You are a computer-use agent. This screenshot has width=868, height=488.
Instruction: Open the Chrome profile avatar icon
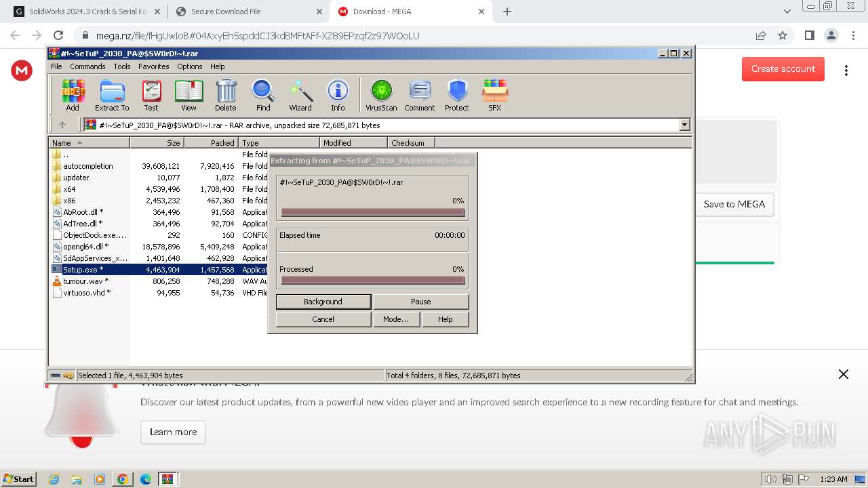(831, 35)
